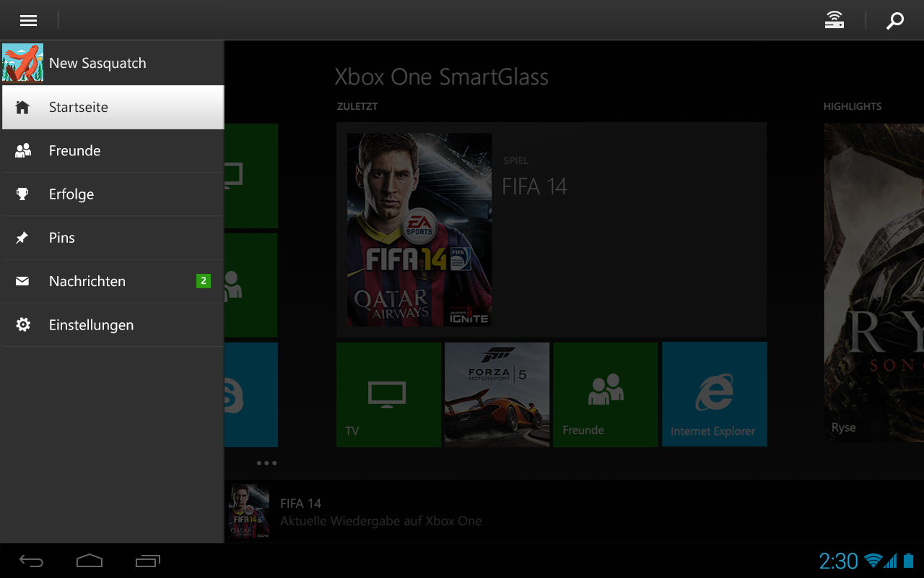Tap the gear icon beside Einstellungen
The height and width of the screenshot is (578, 924).
point(23,324)
